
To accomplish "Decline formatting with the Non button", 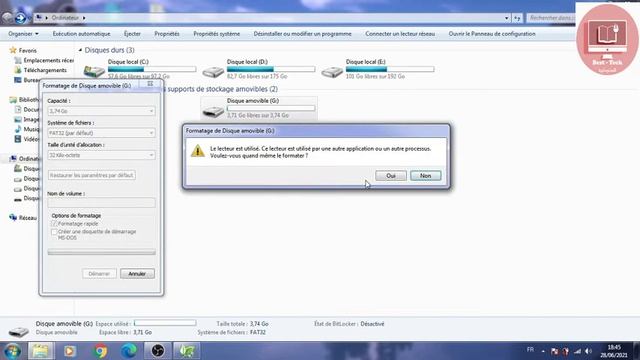I will pyautogui.click(x=425, y=176).
